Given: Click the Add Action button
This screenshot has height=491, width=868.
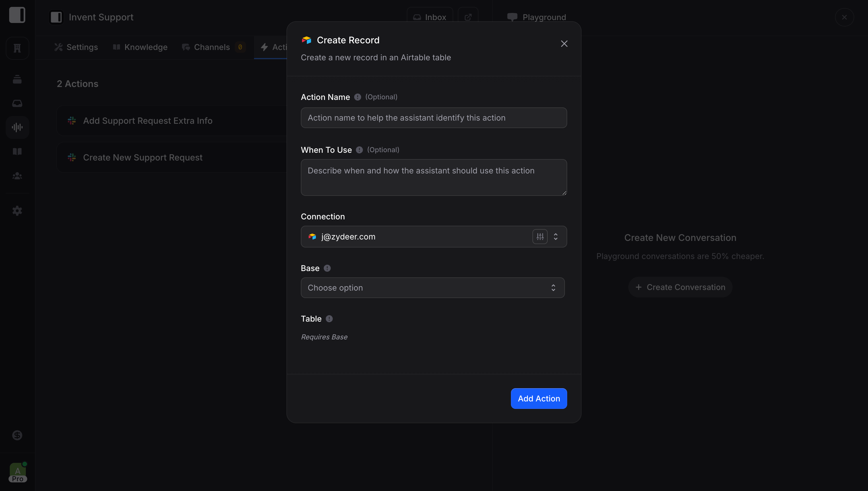Looking at the screenshot, I should [x=539, y=399].
